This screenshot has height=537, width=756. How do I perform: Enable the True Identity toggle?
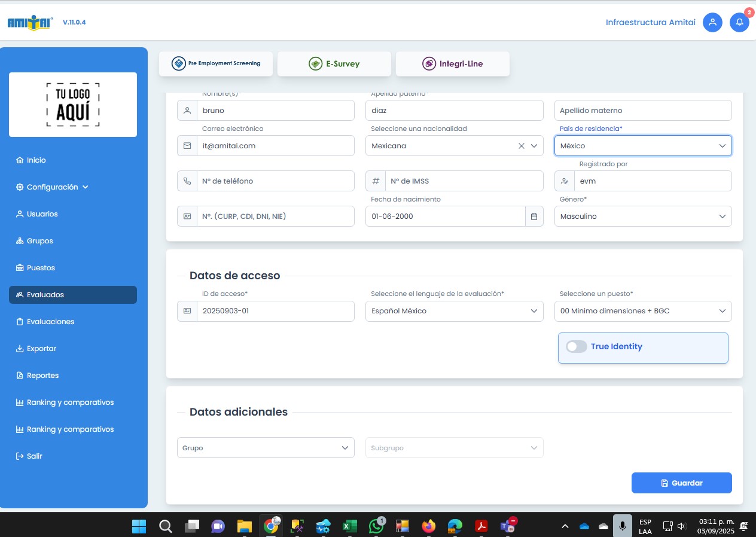click(x=577, y=347)
